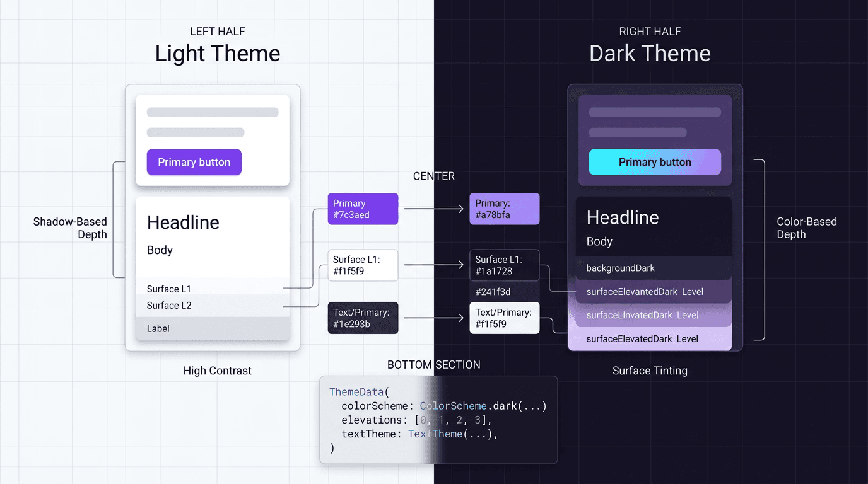Viewport: 868px width, 484px height.
Task: Select the Headline text in the light card
Action: click(183, 222)
